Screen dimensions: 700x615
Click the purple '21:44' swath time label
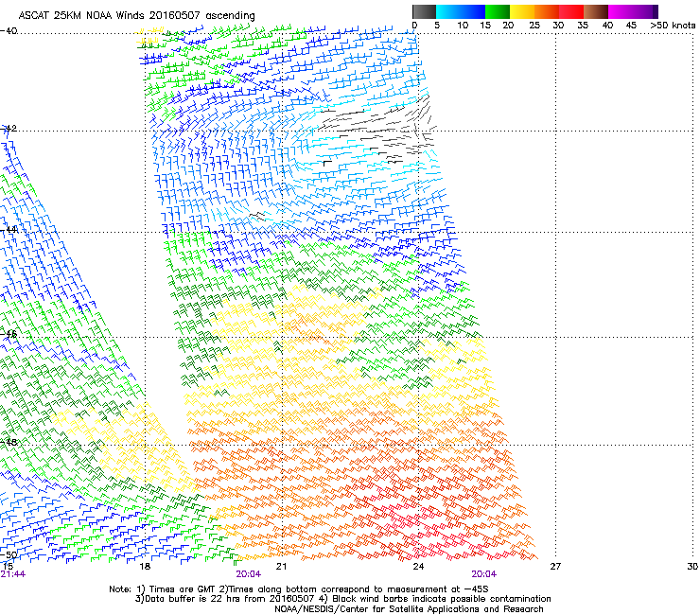[x=13, y=574]
